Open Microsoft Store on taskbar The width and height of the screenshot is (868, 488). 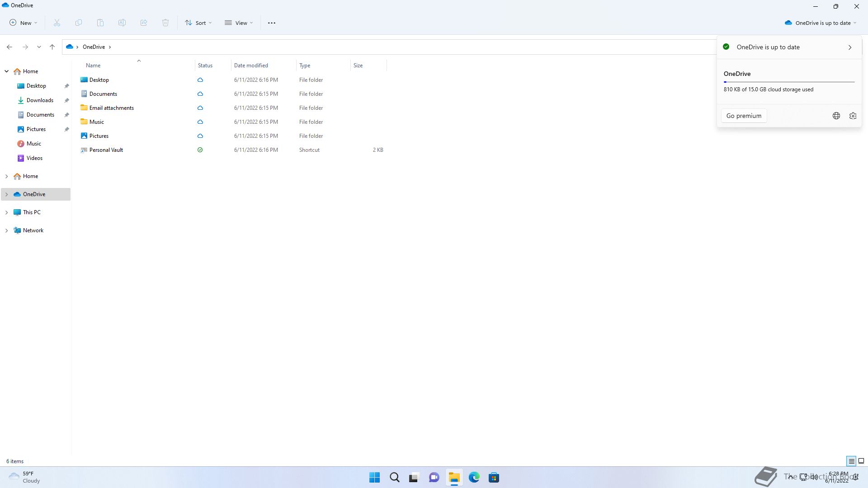coord(494,478)
